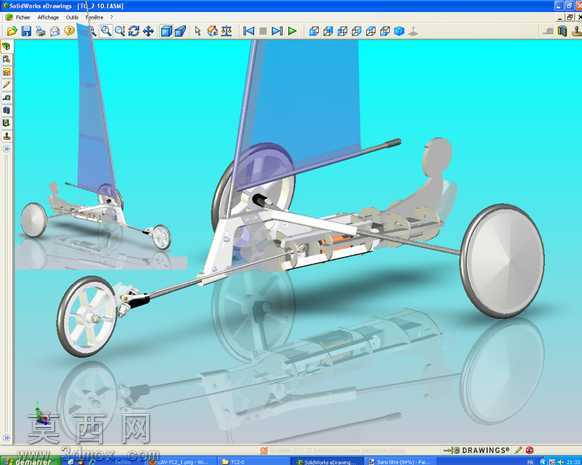Select the Pan four-arrow tool
The image size is (582, 465).
point(148,31)
